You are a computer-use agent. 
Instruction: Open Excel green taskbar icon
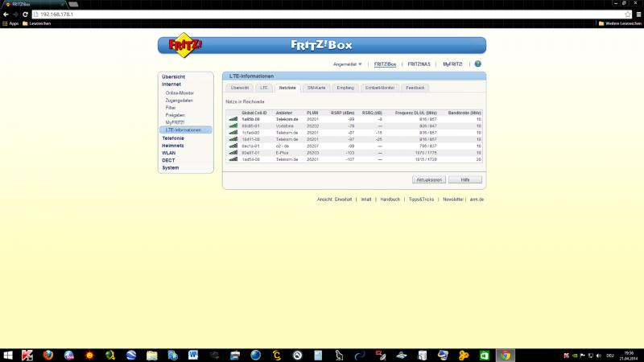click(x=485, y=355)
